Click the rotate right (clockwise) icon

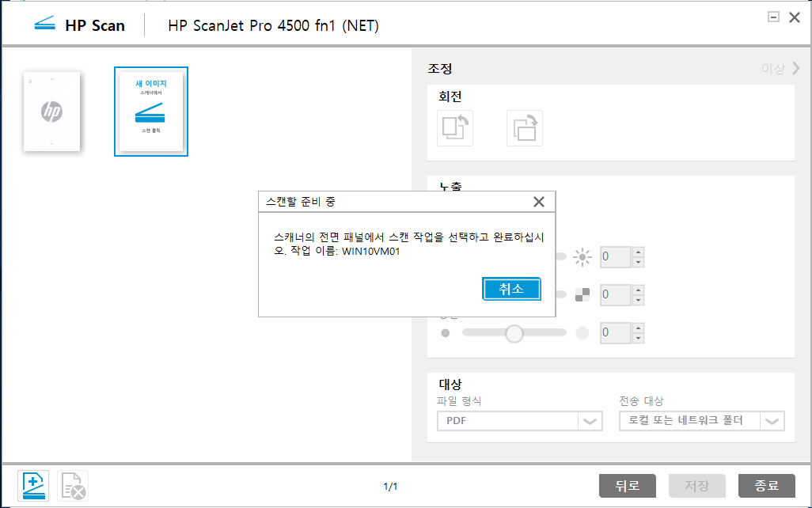point(525,128)
